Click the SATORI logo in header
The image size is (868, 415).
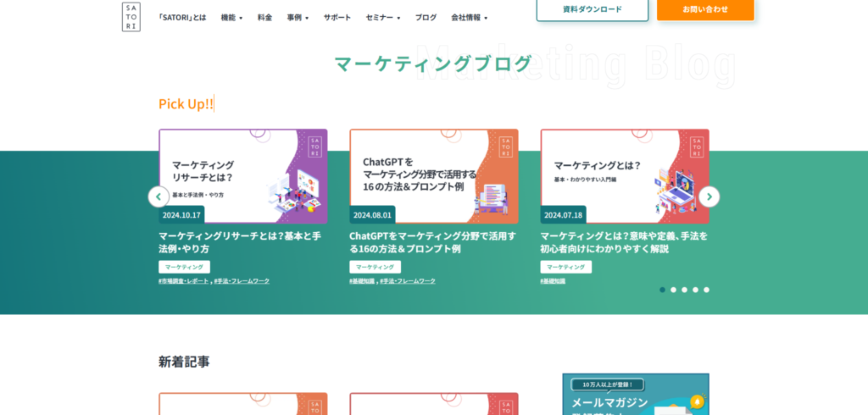(x=131, y=17)
